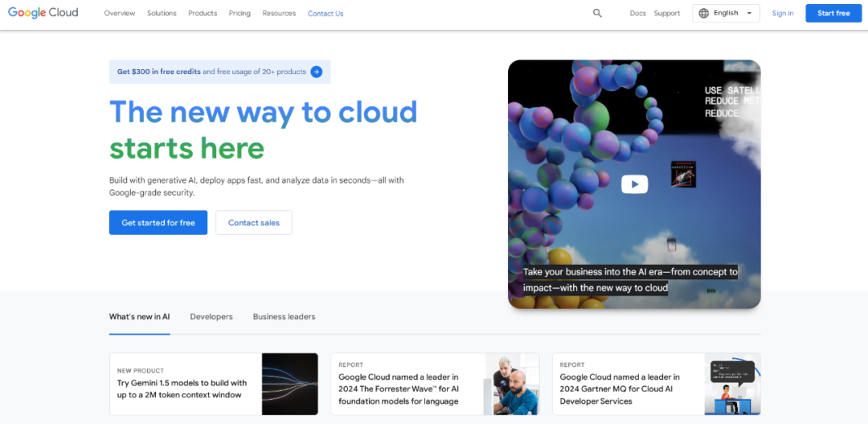Select the What's new in AI tab
The height and width of the screenshot is (424, 868).
coord(140,317)
